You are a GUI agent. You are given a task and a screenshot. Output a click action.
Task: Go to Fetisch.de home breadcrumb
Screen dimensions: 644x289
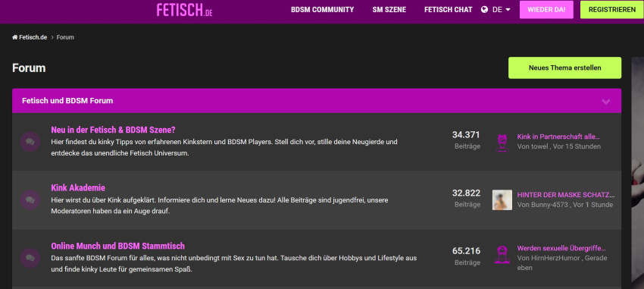30,37
